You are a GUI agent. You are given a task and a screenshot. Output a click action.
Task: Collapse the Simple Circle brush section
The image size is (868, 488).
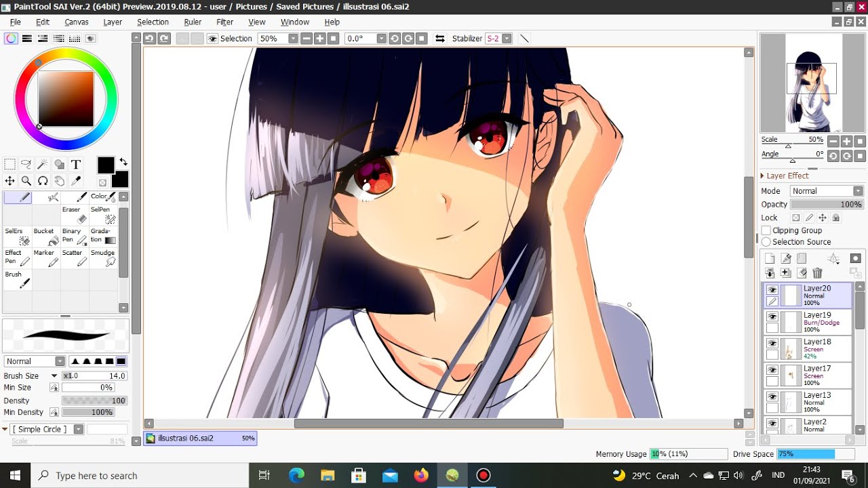click(5, 429)
